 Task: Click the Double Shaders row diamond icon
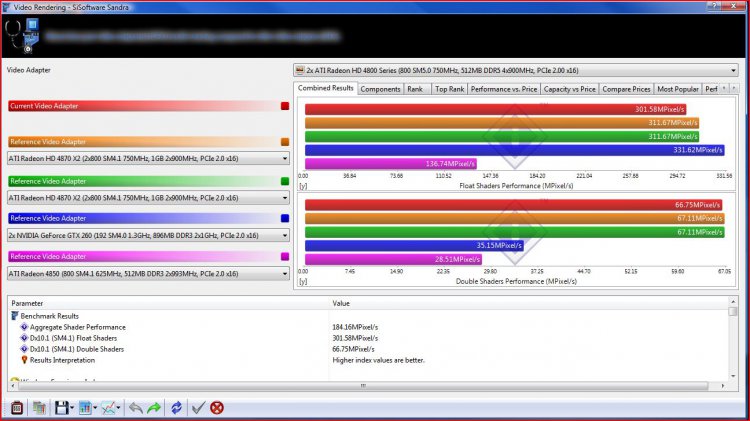[x=24, y=349]
